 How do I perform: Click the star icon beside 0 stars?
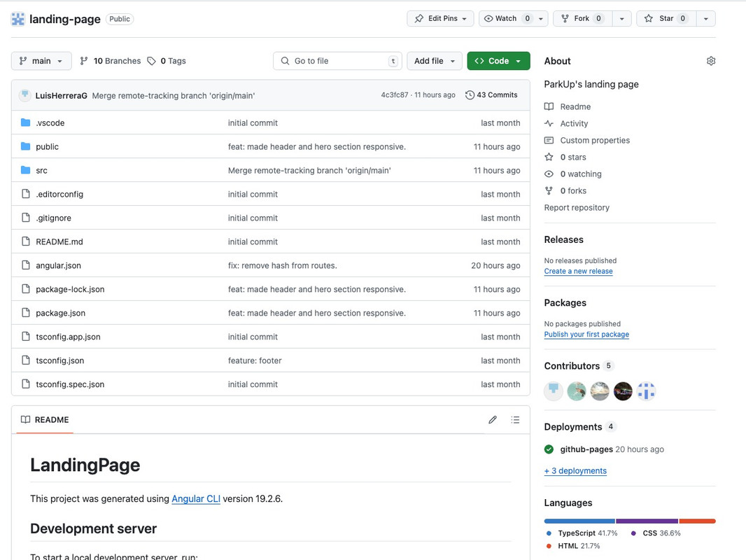(x=549, y=157)
